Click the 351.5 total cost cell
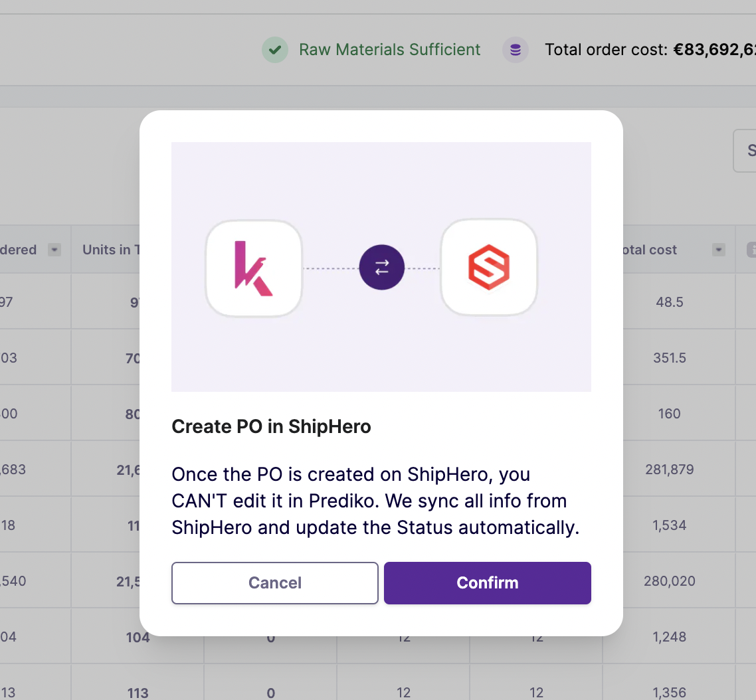 [x=669, y=358]
